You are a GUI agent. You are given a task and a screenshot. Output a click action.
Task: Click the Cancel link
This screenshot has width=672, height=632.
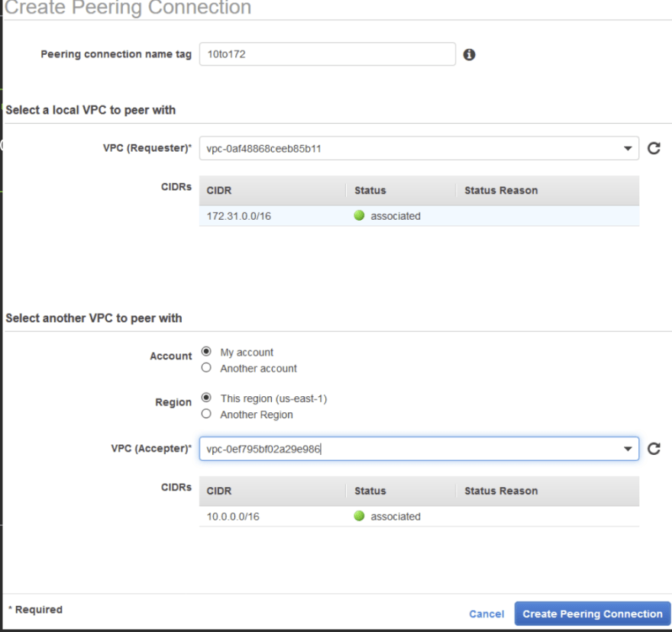[x=486, y=614]
